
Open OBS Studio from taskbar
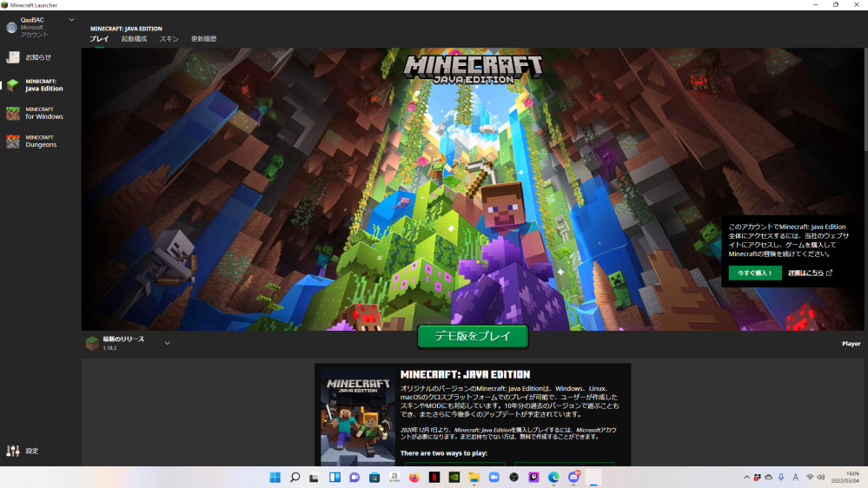pos(514,478)
